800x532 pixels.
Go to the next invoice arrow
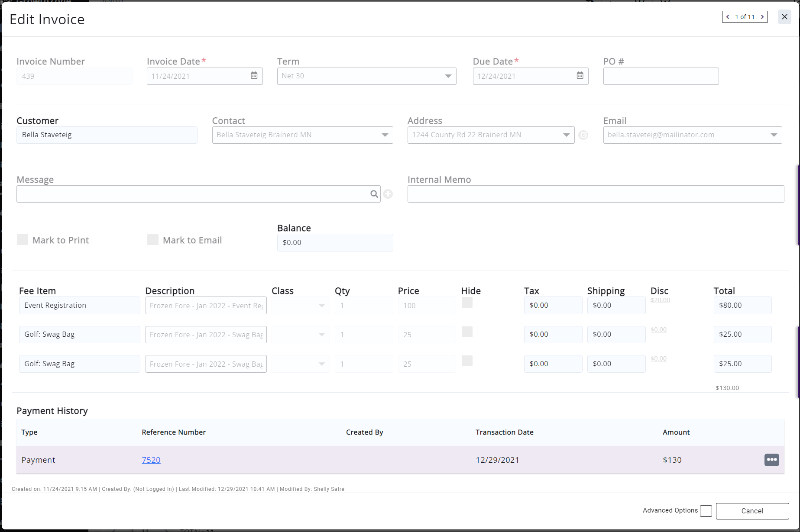pos(762,17)
